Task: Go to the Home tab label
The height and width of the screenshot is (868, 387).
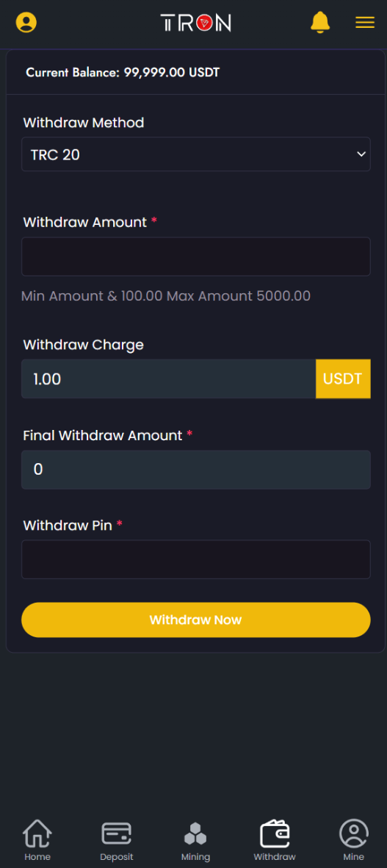Action: [x=37, y=857]
